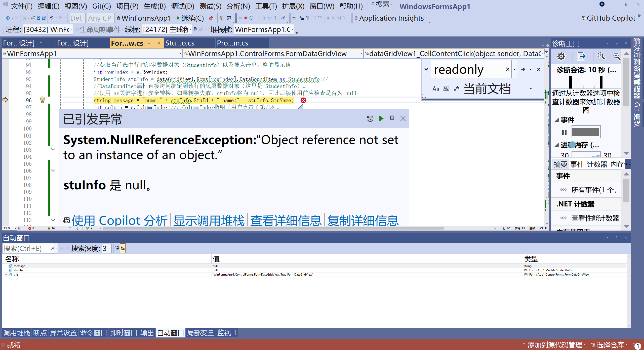Click zoom in magnifier in diagnostic tools
The width and height of the screenshot is (644, 350).
pos(601,56)
